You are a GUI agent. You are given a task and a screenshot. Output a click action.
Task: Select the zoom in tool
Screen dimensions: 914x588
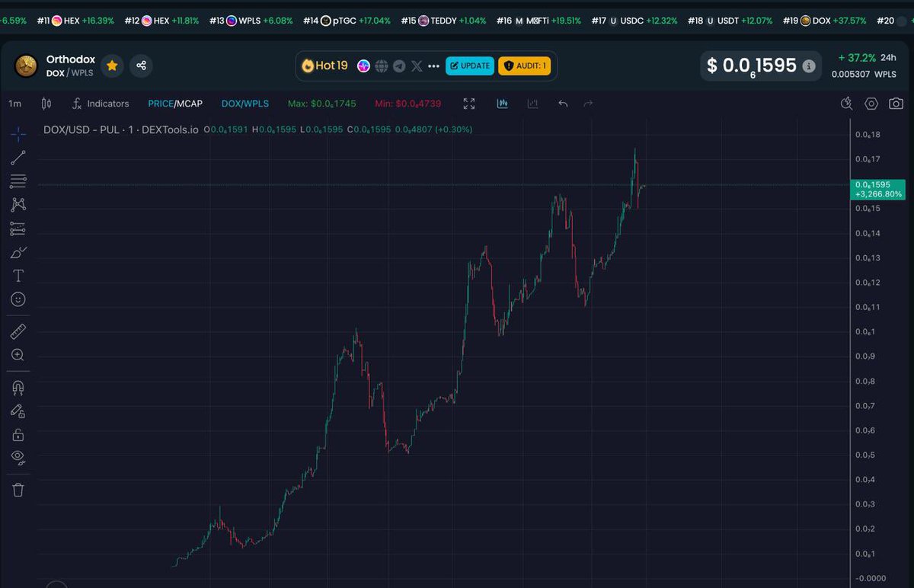(x=18, y=355)
